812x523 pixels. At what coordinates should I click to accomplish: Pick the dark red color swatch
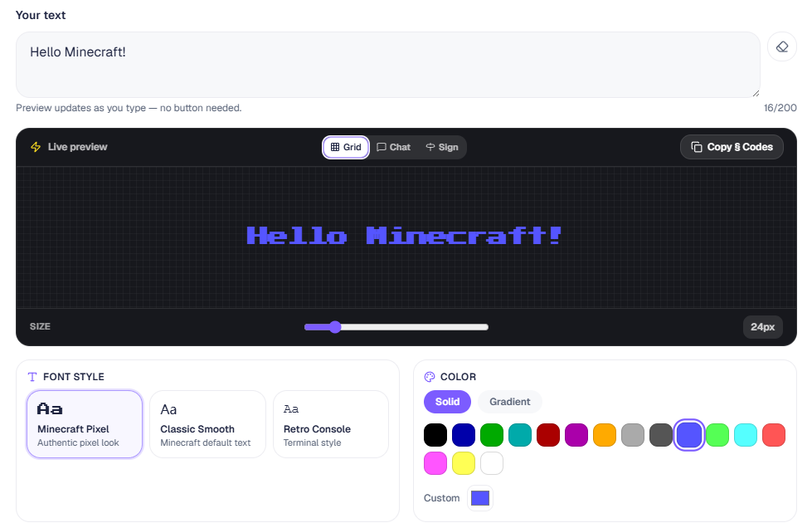coord(548,435)
